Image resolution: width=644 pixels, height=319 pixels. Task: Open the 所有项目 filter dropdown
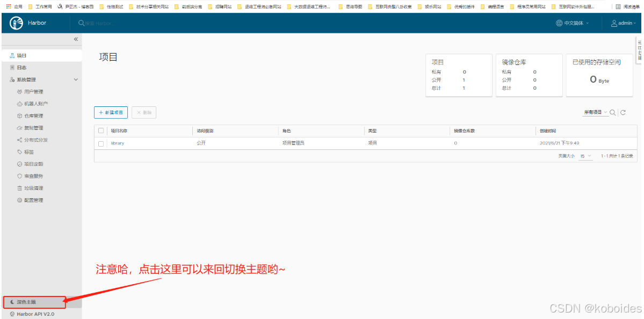coord(596,112)
